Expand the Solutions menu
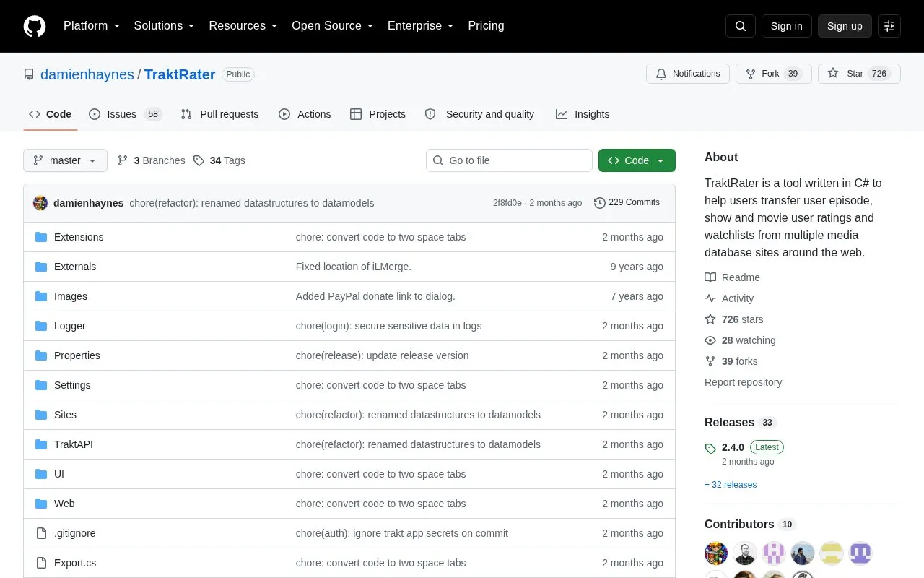 coord(164,26)
